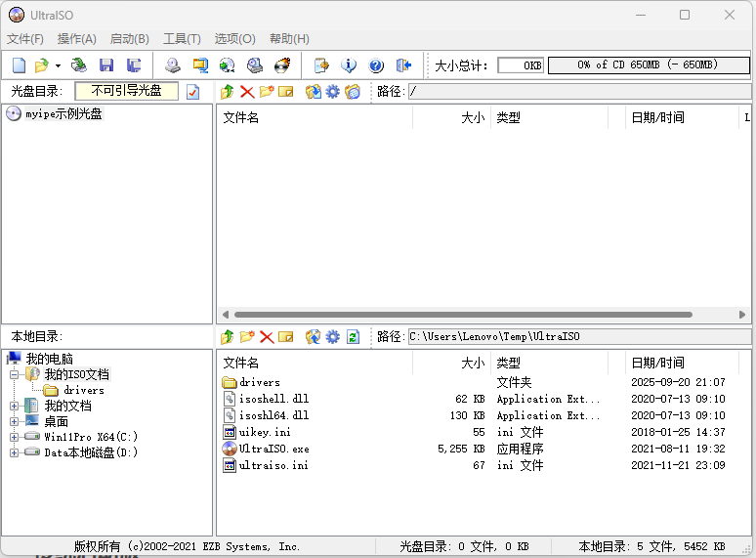
Task: Go up one folder in the 本地目录 toolbar
Action: [x=227, y=336]
